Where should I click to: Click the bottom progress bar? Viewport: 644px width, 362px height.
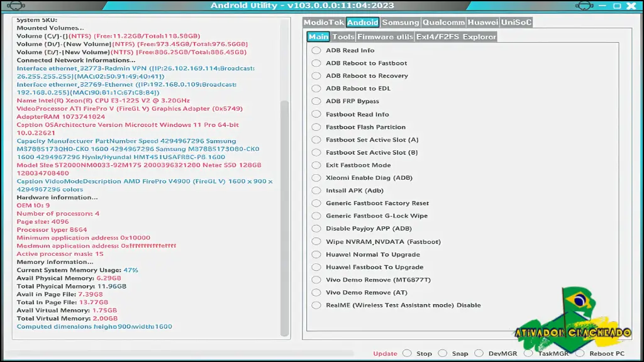click(179, 353)
